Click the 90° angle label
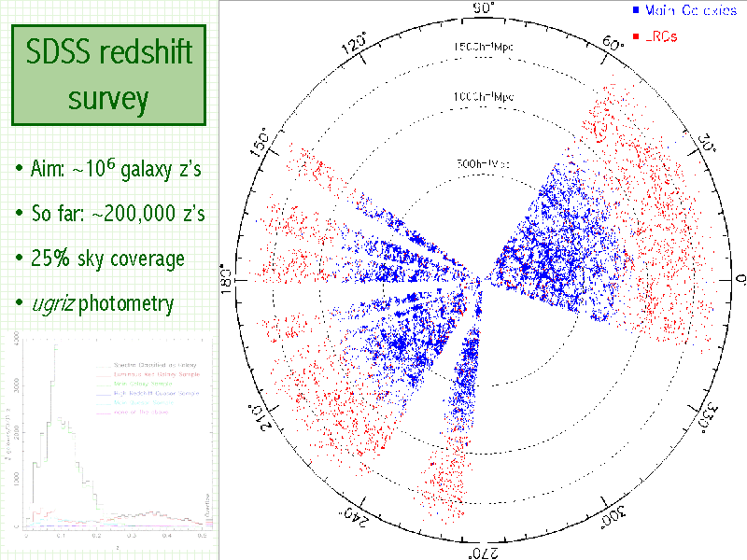 484,8
